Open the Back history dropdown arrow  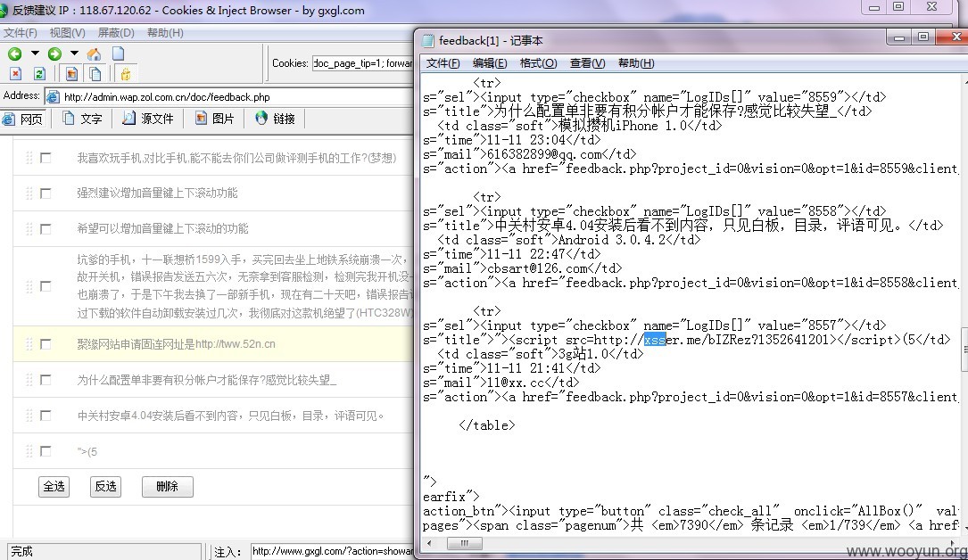pos(35,53)
